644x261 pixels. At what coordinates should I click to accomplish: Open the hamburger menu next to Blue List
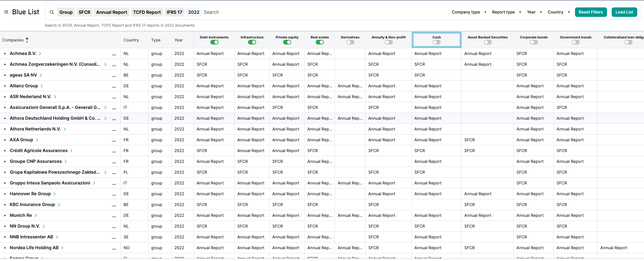pos(6,12)
